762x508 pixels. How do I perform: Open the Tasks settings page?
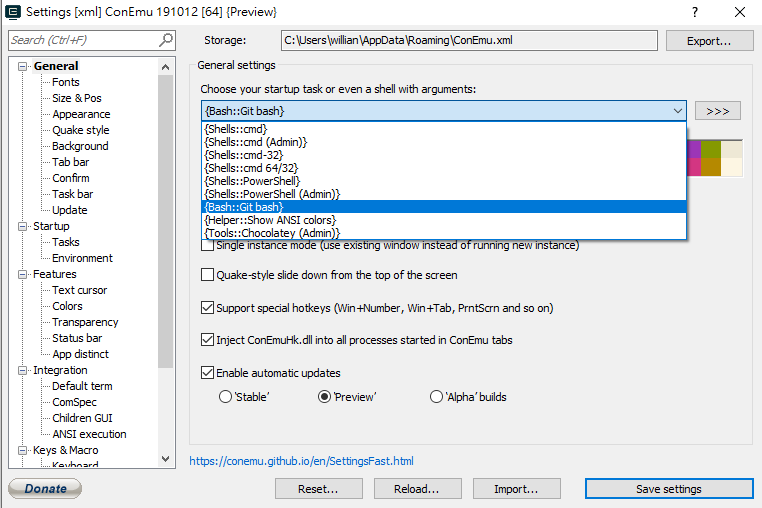click(x=66, y=242)
